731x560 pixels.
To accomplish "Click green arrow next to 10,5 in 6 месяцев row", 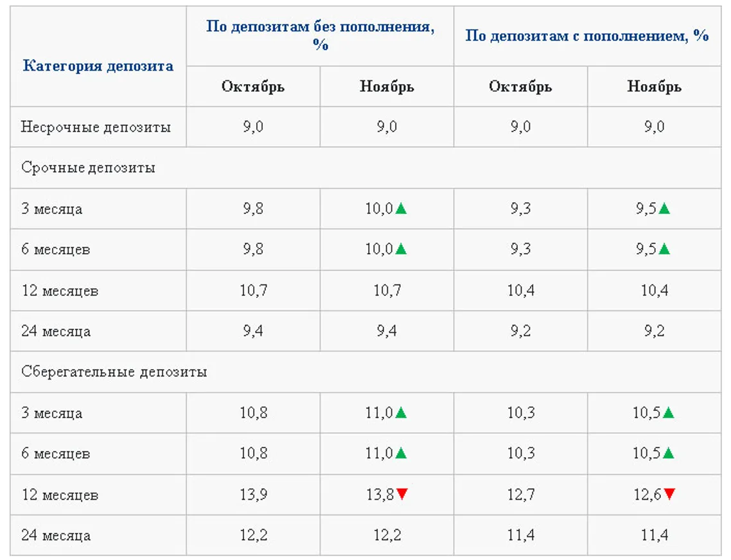I will 669,453.
